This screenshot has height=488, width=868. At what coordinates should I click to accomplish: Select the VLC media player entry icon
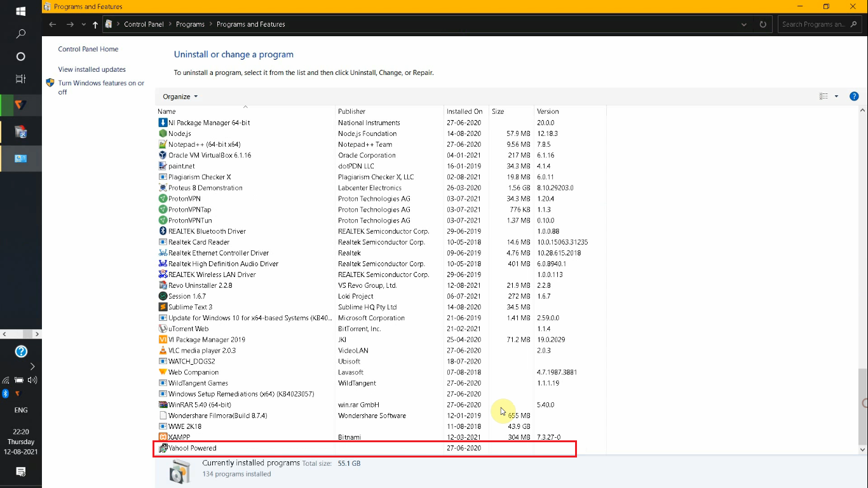[163, 350]
